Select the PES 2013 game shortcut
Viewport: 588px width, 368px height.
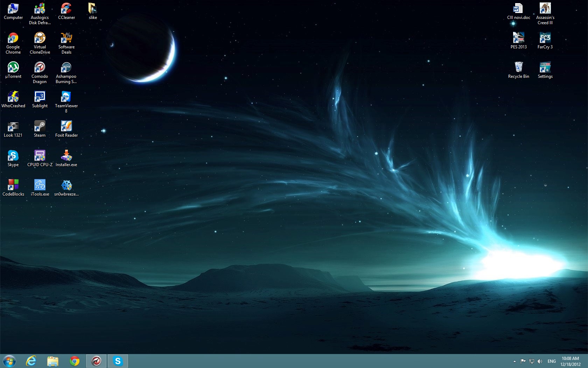coord(519,41)
